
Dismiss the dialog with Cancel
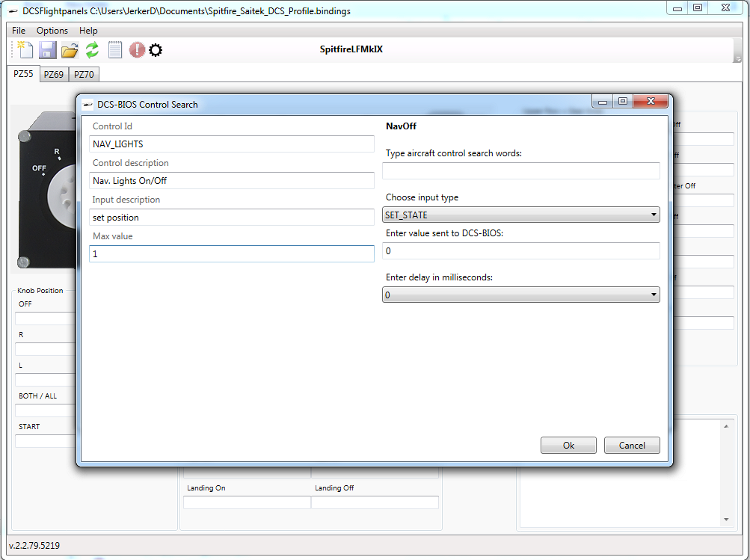click(632, 445)
